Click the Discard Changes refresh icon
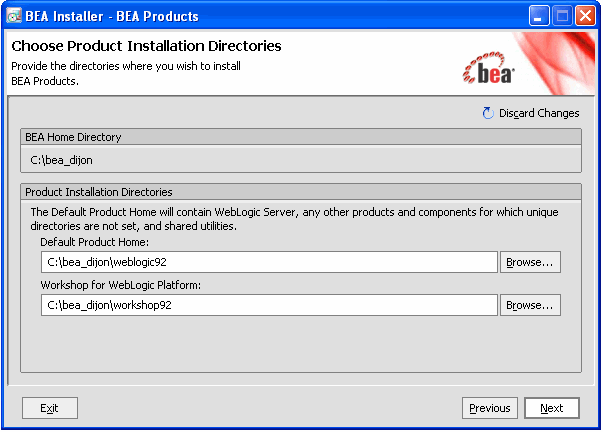603x432 pixels. tap(488, 113)
